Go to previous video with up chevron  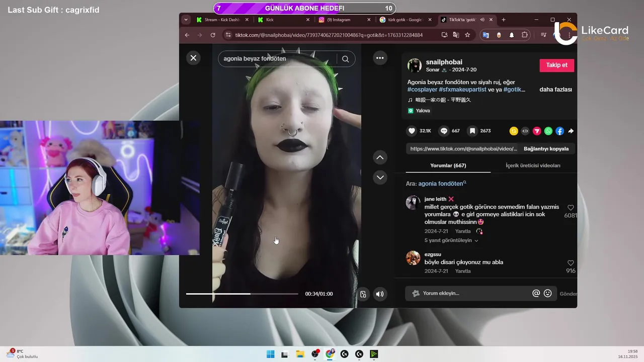[x=380, y=157]
